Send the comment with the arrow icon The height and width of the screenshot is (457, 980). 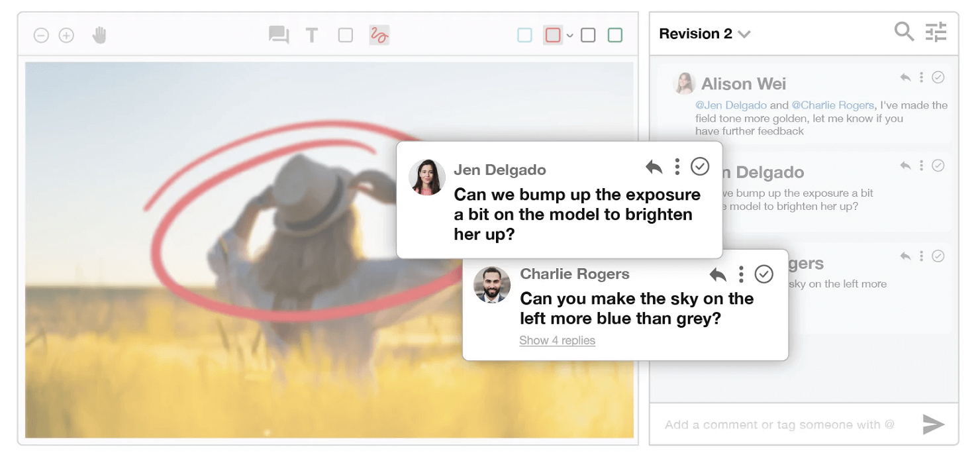[x=934, y=425]
